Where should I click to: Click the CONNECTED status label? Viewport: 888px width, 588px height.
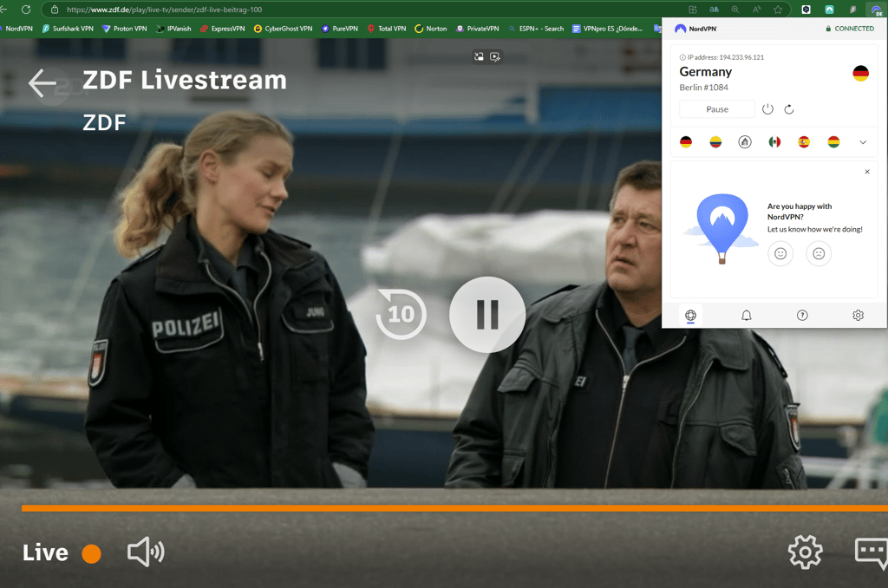coord(850,29)
